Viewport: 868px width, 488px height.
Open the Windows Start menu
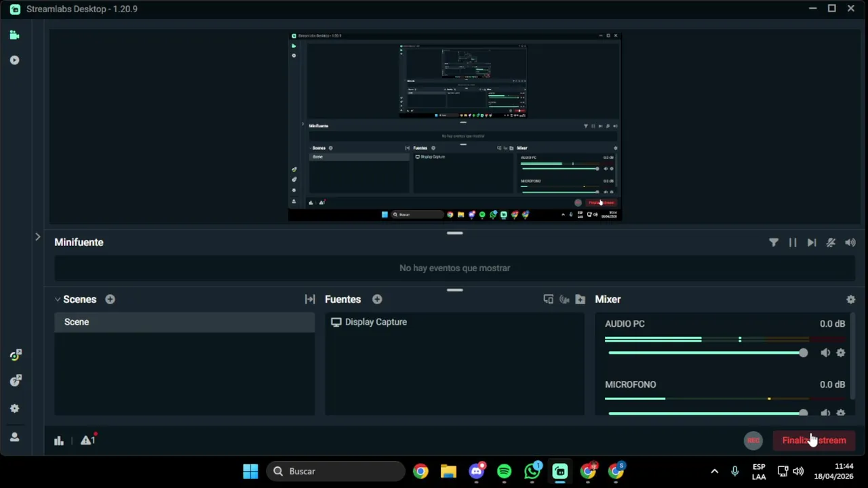(x=250, y=471)
